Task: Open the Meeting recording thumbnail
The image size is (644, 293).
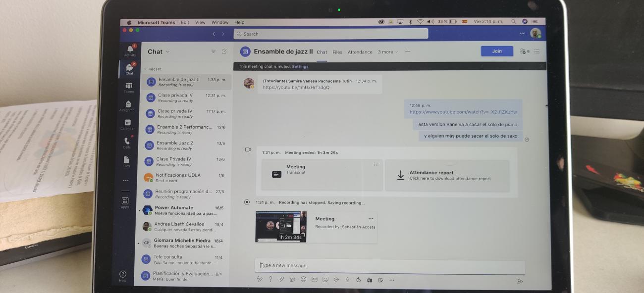Action: 281,227
